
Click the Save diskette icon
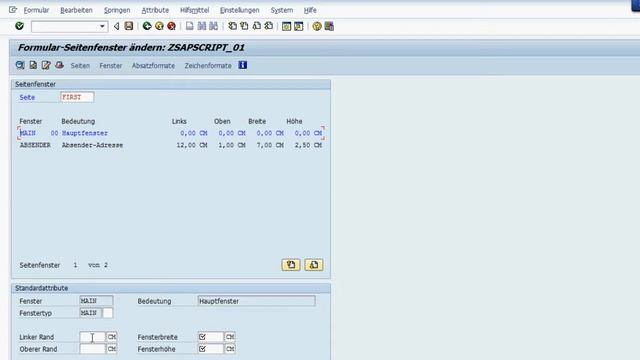[129, 26]
